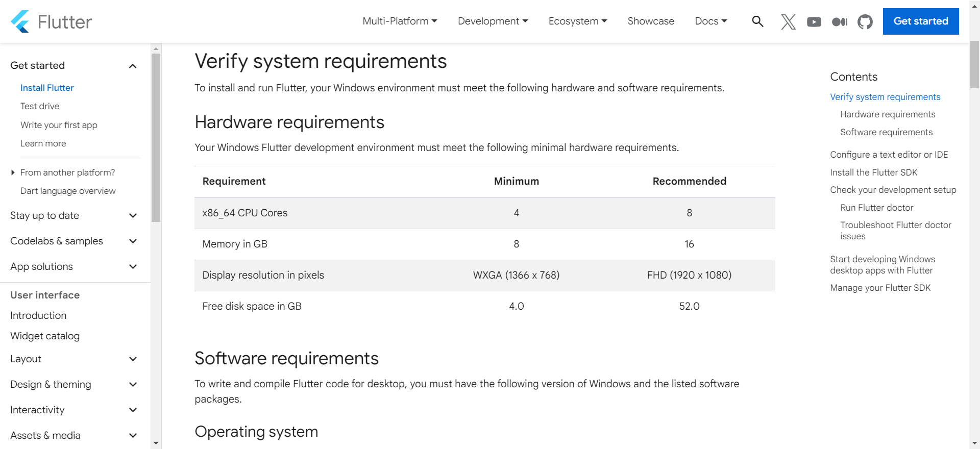Click sidebar scrollbar down arrow
The height and width of the screenshot is (449, 980).
tap(156, 443)
